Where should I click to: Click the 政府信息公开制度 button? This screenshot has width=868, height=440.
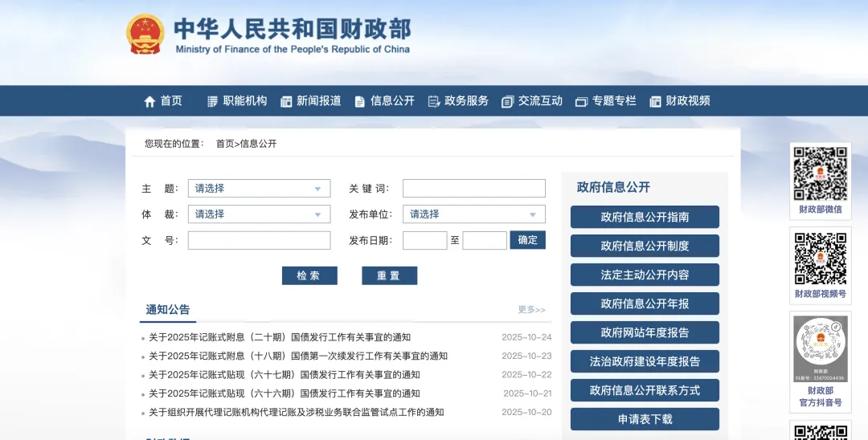tap(645, 246)
